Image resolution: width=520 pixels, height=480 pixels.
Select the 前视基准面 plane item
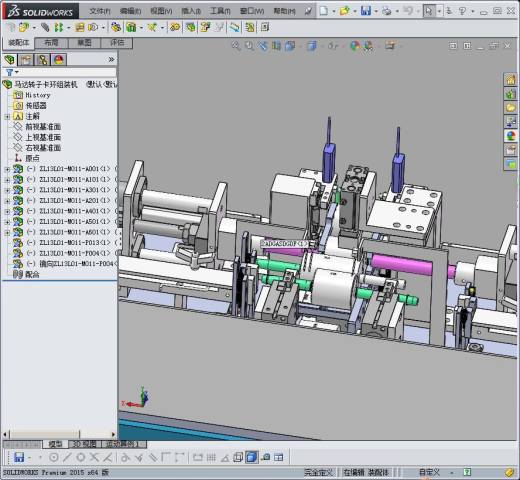click(43, 127)
